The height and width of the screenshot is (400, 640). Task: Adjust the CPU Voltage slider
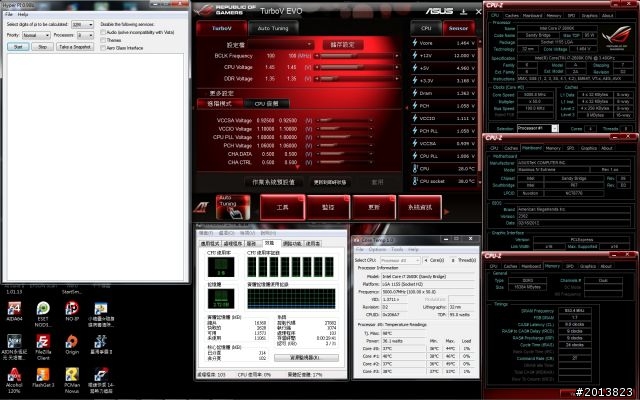pyautogui.click(x=356, y=67)
